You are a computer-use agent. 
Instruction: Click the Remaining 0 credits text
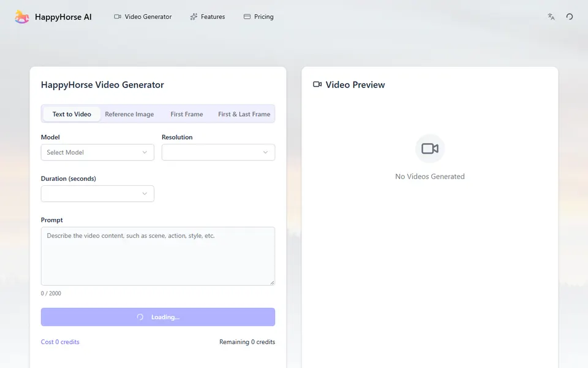(x=247, y=342)
